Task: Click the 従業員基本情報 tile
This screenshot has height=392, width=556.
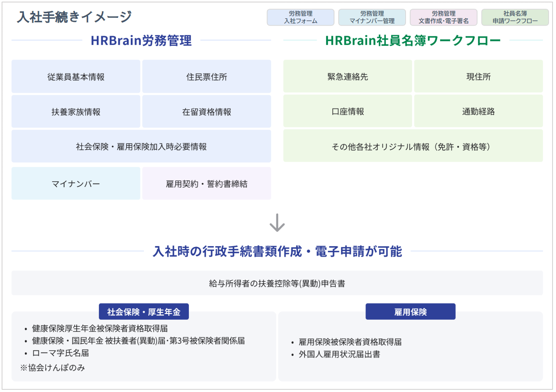Action: click(76, 77)
